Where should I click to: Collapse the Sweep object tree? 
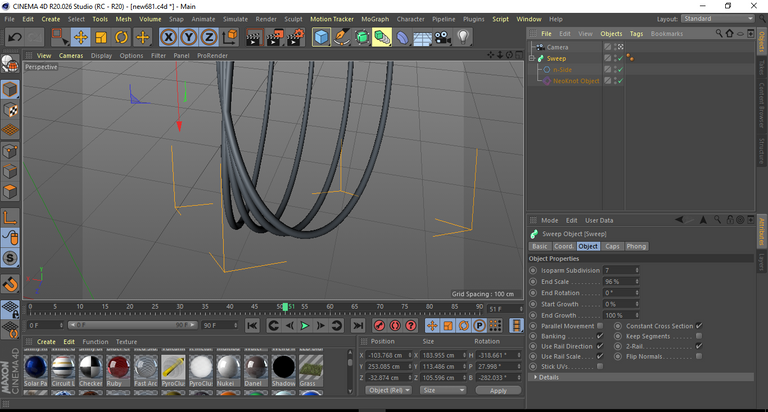(531, 58)
